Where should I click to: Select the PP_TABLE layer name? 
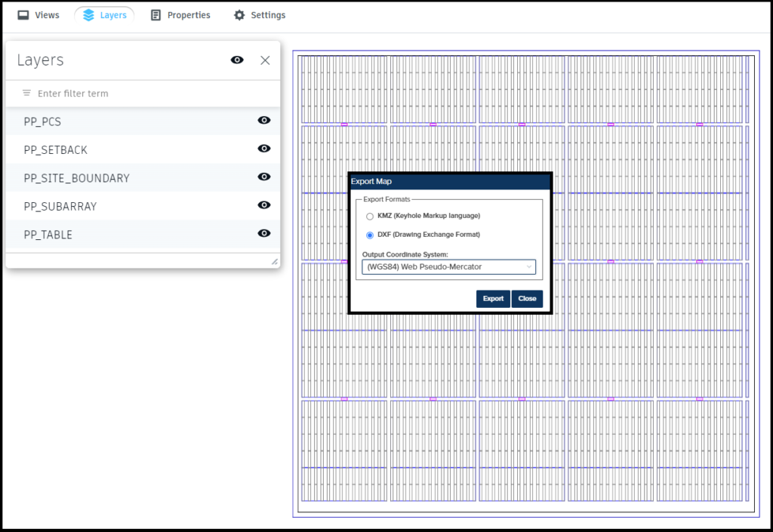(x=48, y=235)
